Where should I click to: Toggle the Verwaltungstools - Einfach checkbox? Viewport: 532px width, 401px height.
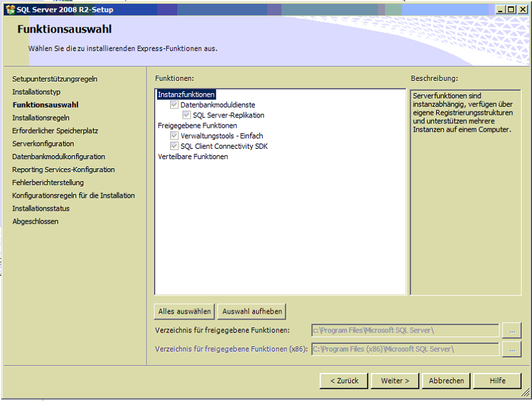174,136
